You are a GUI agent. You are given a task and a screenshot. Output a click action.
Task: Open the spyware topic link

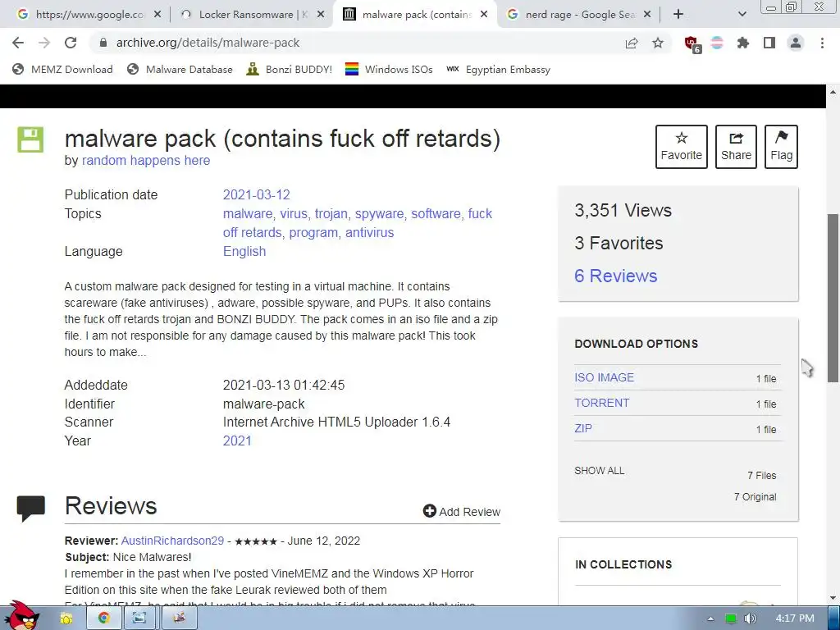click(x=379, y=214)
